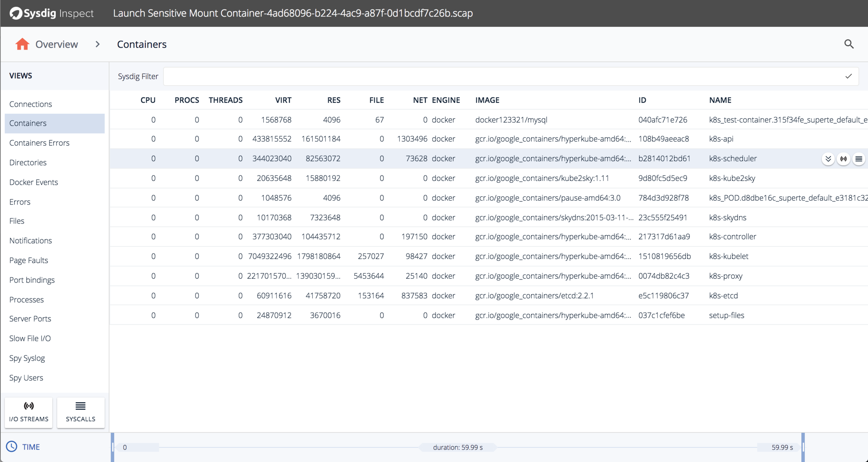Open search with magnifier icon
The image size is (868, 462).
pyautogui.click(x=849, y=44)
